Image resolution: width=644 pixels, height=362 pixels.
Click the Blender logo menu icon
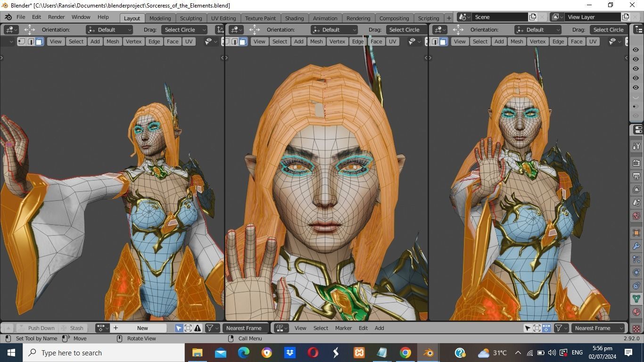click(8, 17)
